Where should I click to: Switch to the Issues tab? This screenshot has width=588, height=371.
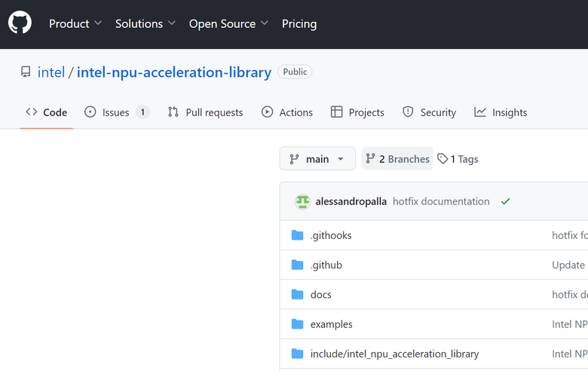point(117,112)
